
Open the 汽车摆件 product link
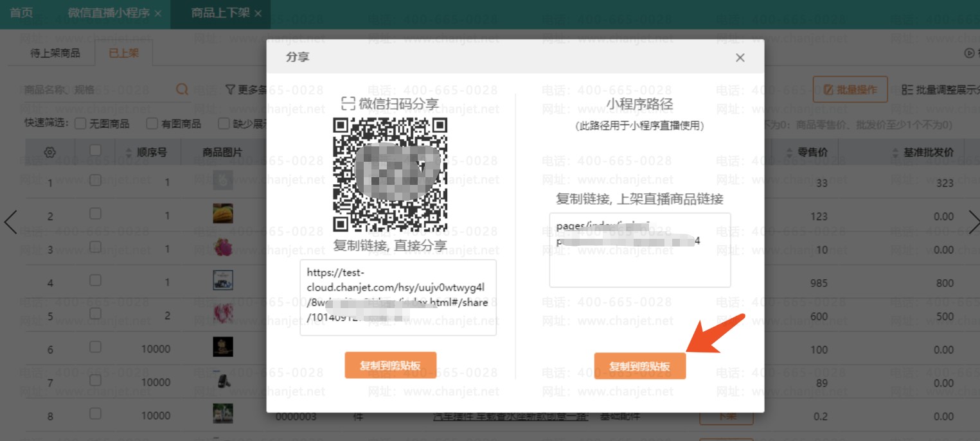click(x=512, y=416)
